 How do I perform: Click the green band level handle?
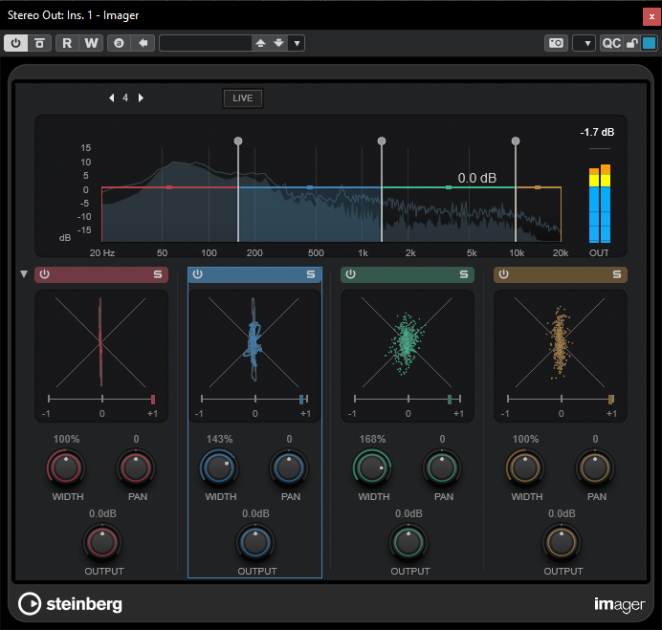point(448,187)
